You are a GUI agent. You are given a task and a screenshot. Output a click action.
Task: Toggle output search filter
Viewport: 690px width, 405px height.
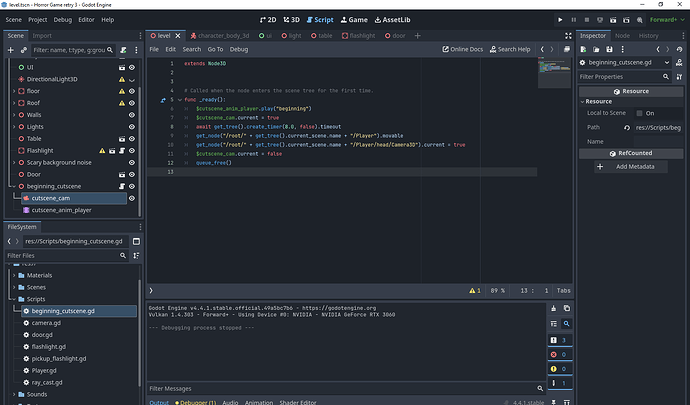coord(567,324)
